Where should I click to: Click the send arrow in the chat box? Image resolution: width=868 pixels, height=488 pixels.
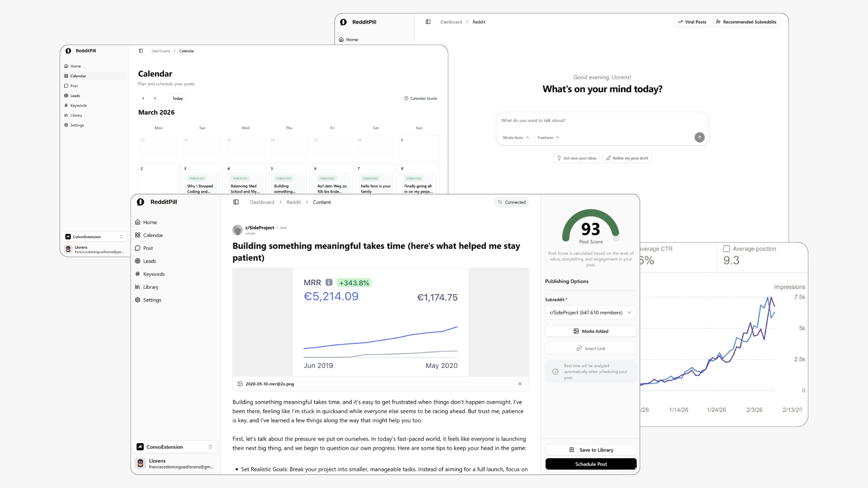699,137
